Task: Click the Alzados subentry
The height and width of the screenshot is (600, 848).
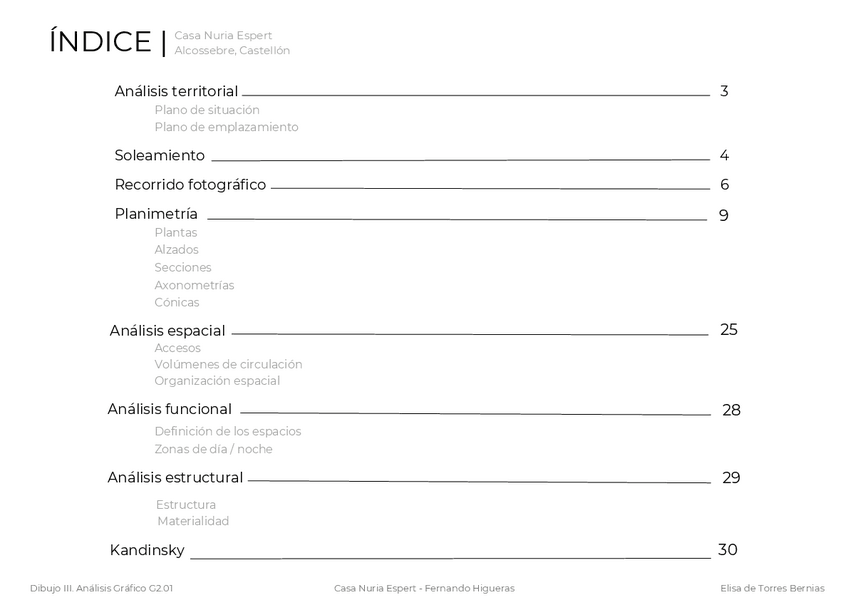Action: click(x=177, y=250)
